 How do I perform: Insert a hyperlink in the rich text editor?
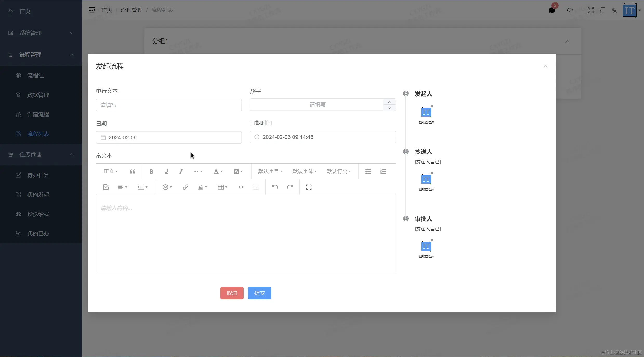(x=185, y=187)
